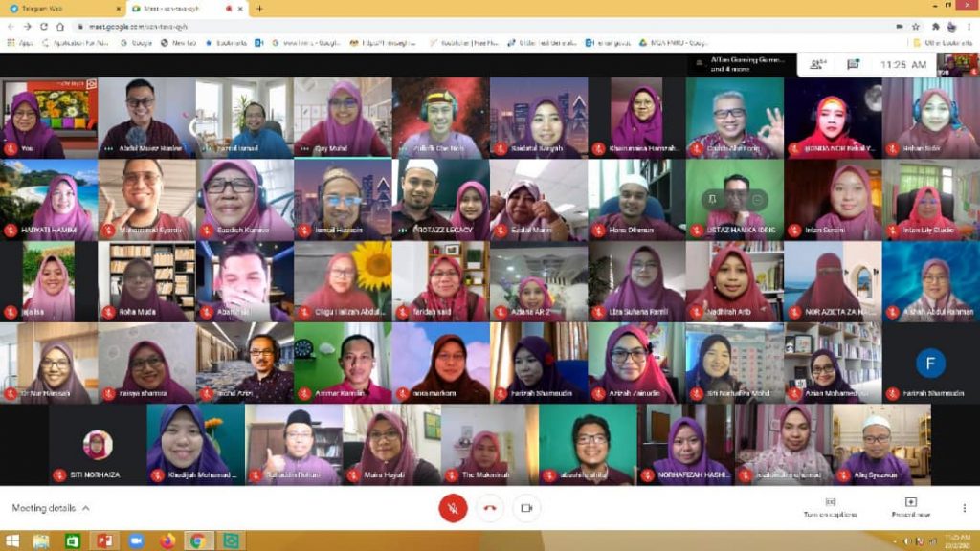980x551 pixels.
Task: Open a new browser tab
Action: pyautogui.click(x=259, y=9)
